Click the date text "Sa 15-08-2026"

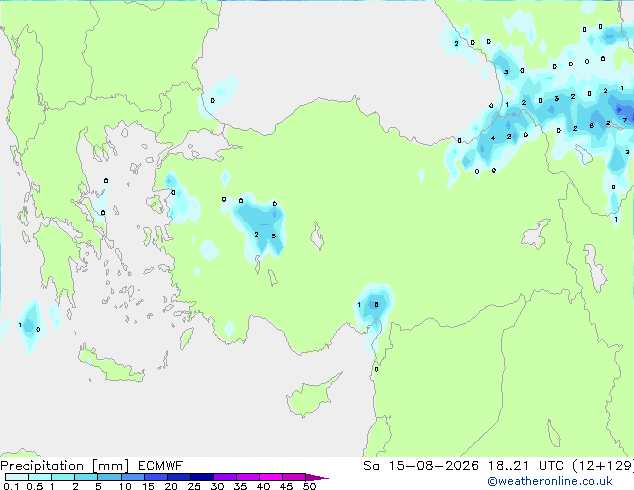[421, 466]
